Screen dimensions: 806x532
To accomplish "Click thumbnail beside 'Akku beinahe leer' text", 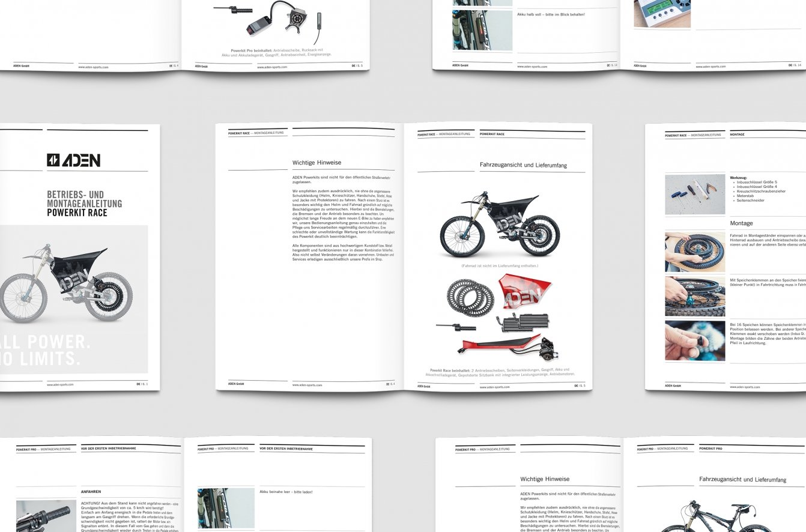I will tap(226, 508).
